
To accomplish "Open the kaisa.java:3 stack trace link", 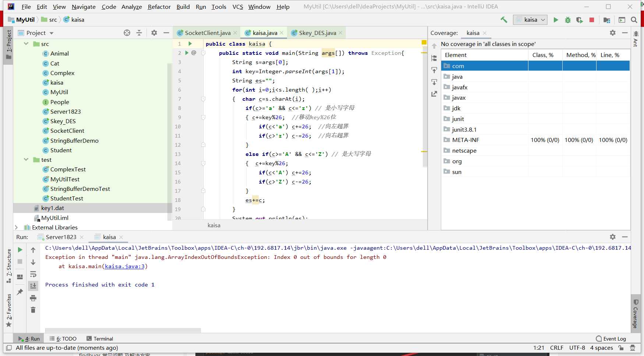I will [x=125, y=266].
